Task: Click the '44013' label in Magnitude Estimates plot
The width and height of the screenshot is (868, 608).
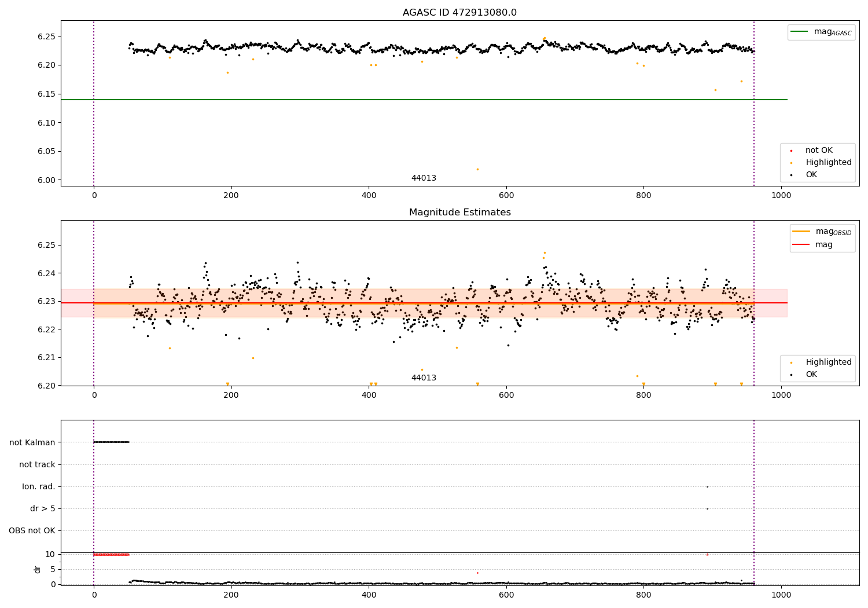Action: [424, 378]
